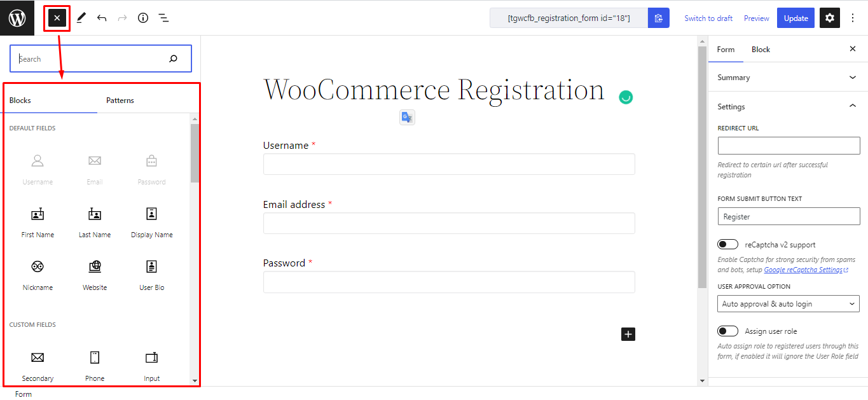The height and width of the screenshot is (400, 868).
Task: Copy the registration form shortcode
Action: point(658,18)
